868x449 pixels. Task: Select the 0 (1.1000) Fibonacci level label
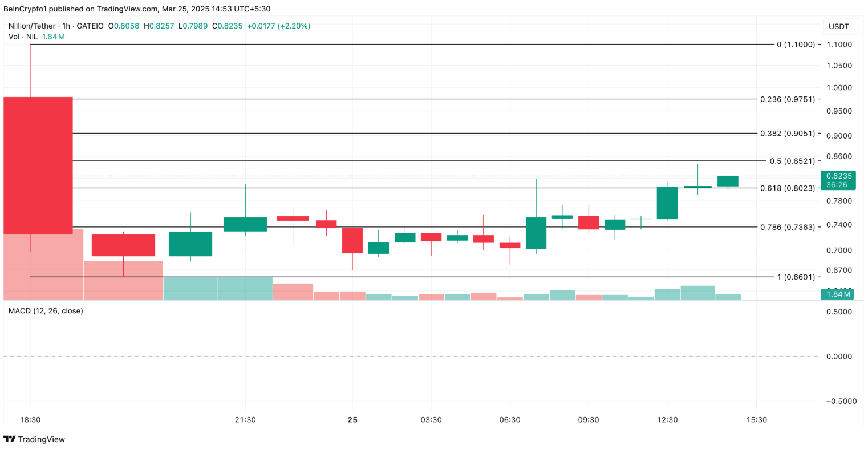(x=796, y=45)
